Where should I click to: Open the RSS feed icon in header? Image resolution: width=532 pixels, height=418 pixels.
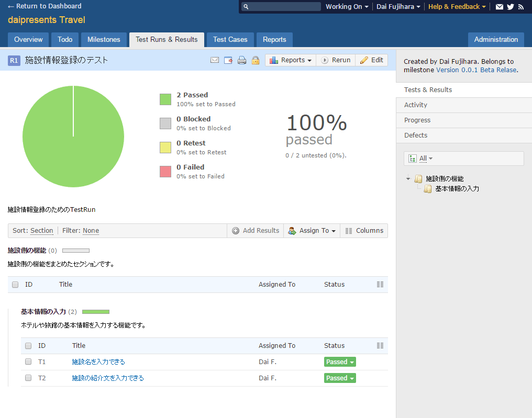click(x=521, y=7)
